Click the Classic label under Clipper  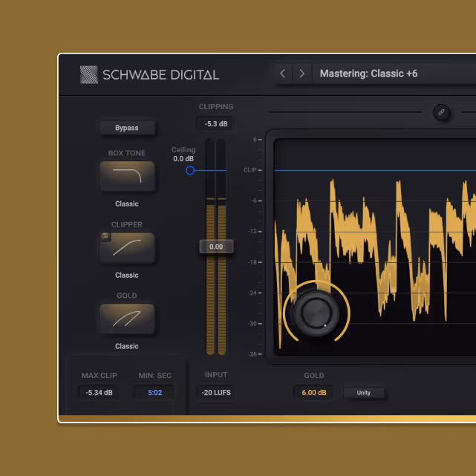[x=127, y=275]
